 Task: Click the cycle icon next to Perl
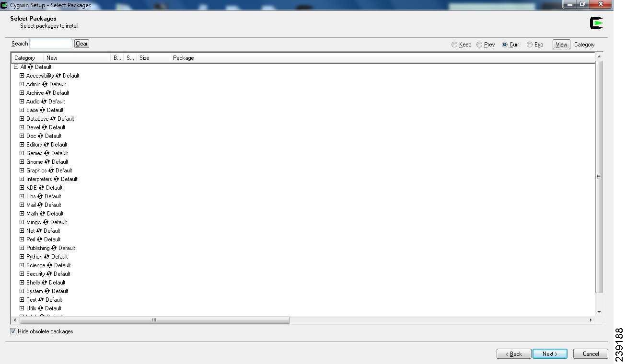pos(40,239)
